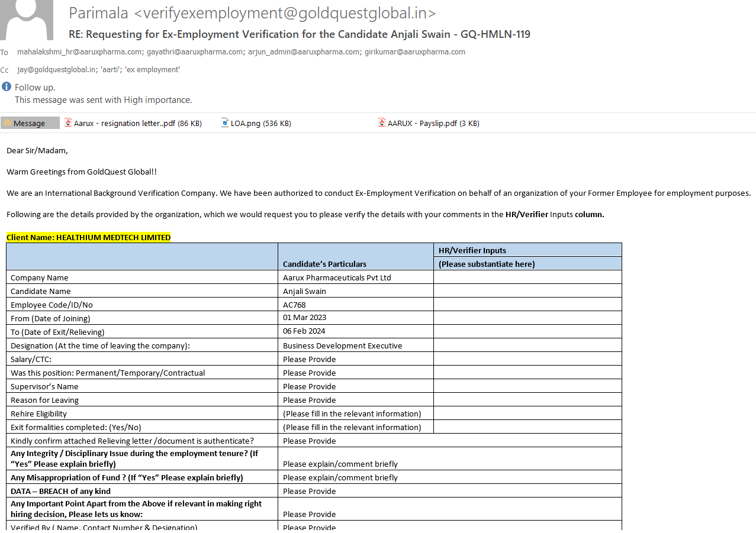
Task: Click the highlighted Client Name HEALTHIUM MEDTECH text
Action: coord(88,237)
